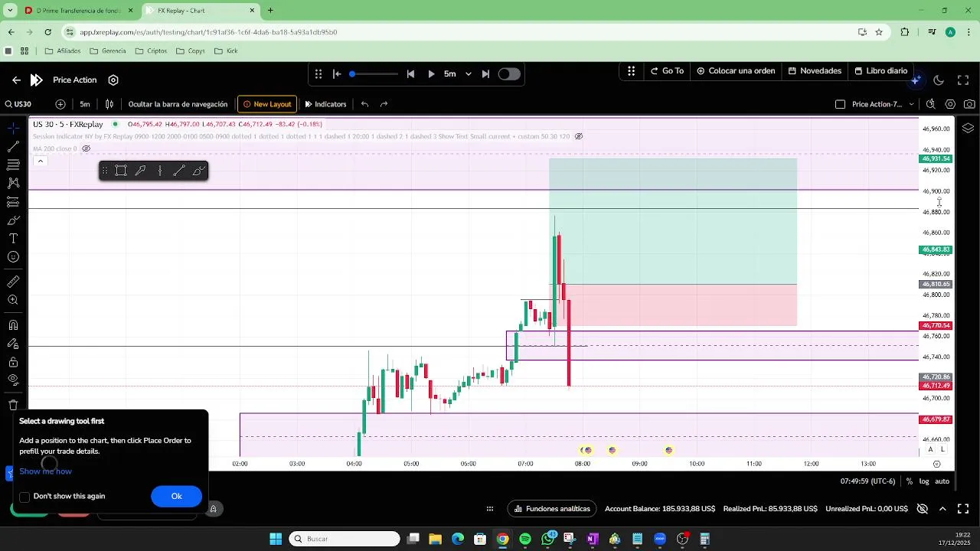Toggle log scale at the chart bottom
The height and width of the screenshot is (551, 980).
[924, 481]
